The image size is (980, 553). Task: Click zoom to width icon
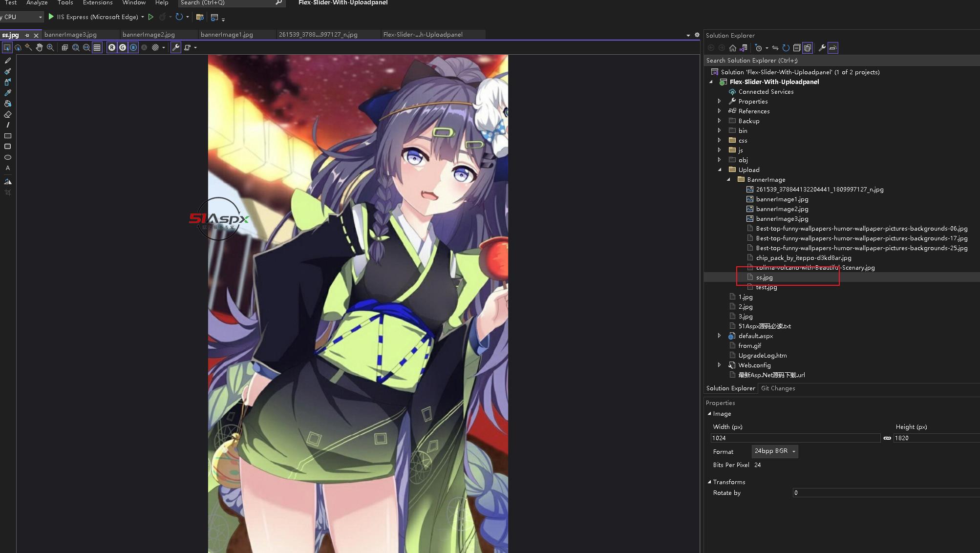tap(86, 47)
